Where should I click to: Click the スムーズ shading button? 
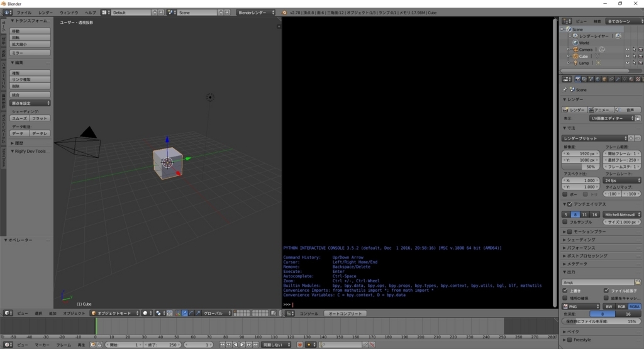[x=19, y=118]
